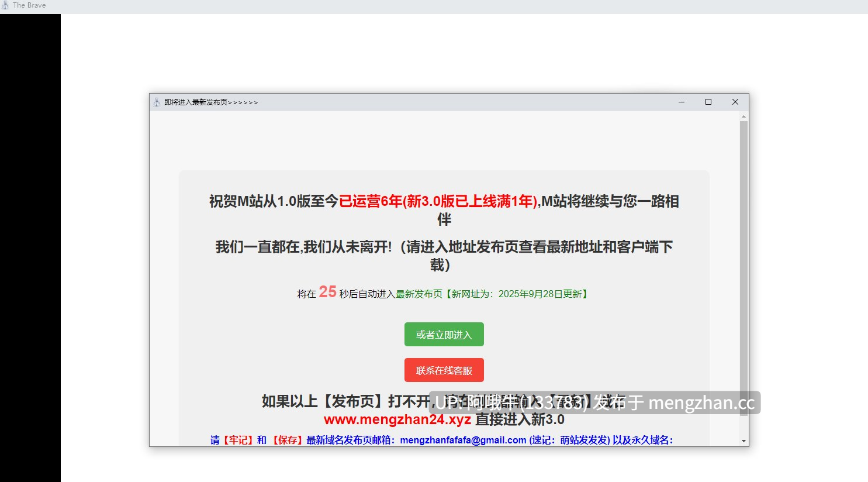The height and width of the screenshot is (482, 868).
Task: Click the popup window's title bar icon
Action: click(x=157, y=102)
